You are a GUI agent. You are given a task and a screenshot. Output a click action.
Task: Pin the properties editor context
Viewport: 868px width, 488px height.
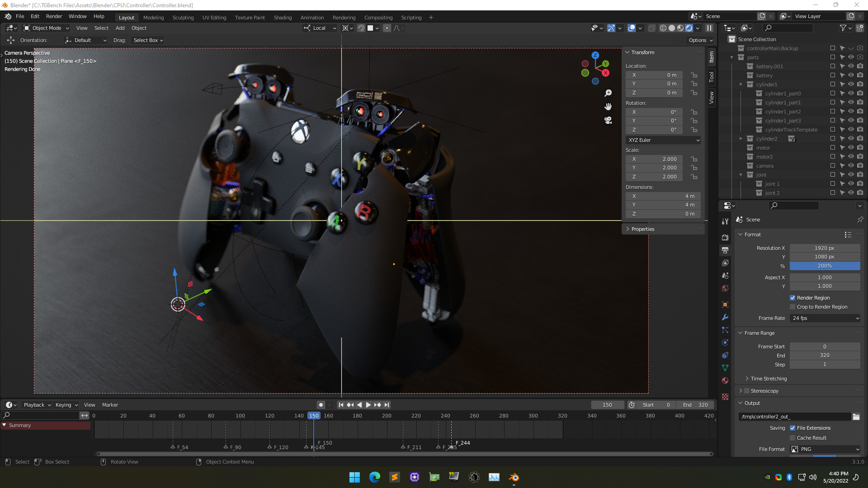(860, 220)
